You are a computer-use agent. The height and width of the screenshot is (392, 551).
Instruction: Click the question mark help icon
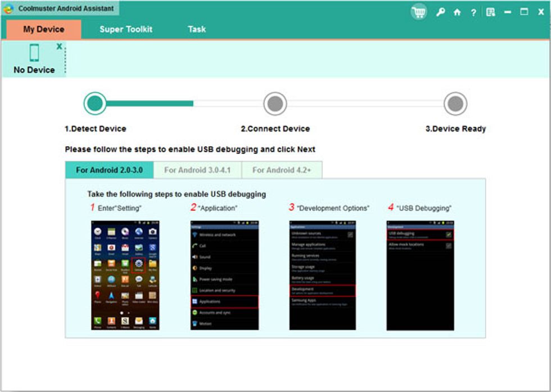point(473,11)
